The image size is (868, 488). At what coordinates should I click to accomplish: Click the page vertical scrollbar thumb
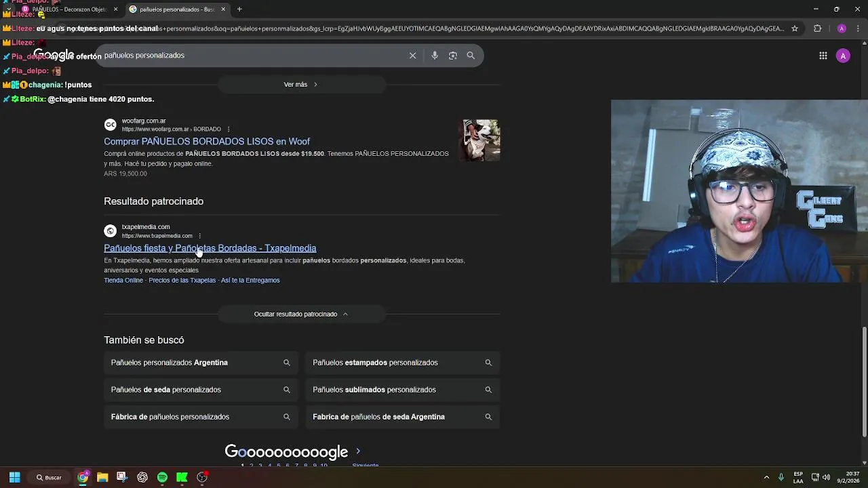pyautogui.click(x=864, y=382)
